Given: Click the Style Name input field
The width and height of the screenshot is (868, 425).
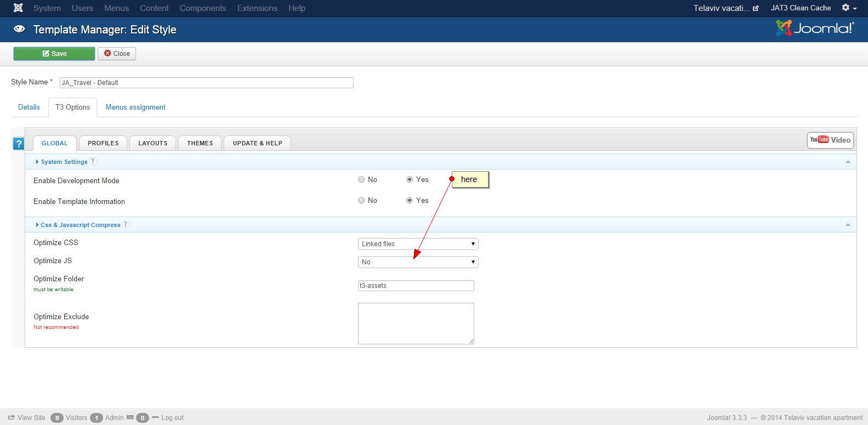Looking at the screenshot, I should pos(206,83).
